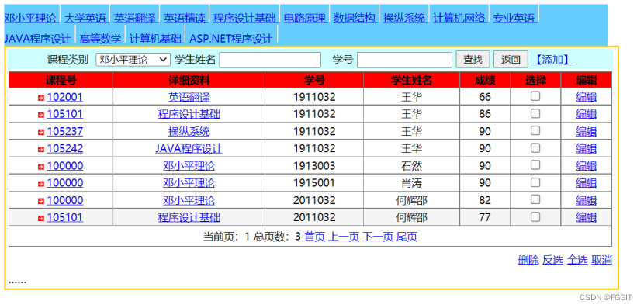The height and width of the screenshot is (308, 644).
Task: Tick the checkbox in the 石然 row
Action: click(535, 165)
